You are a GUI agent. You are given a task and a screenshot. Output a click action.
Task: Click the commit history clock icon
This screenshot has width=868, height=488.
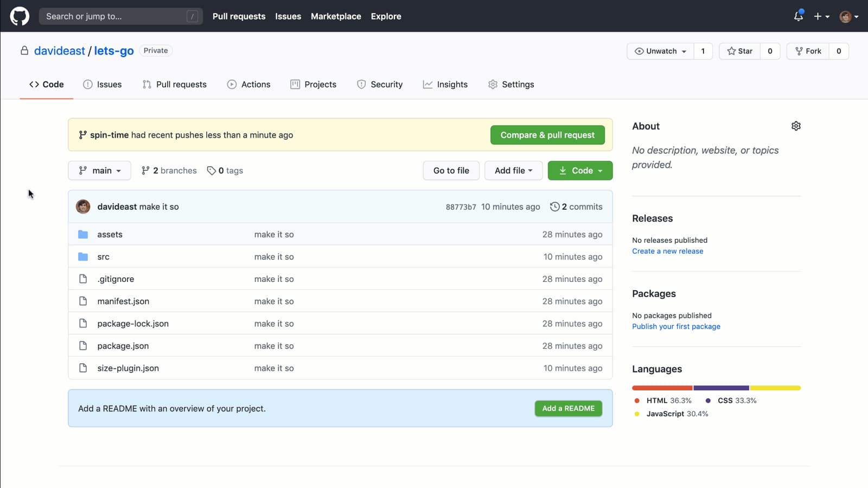554,207
